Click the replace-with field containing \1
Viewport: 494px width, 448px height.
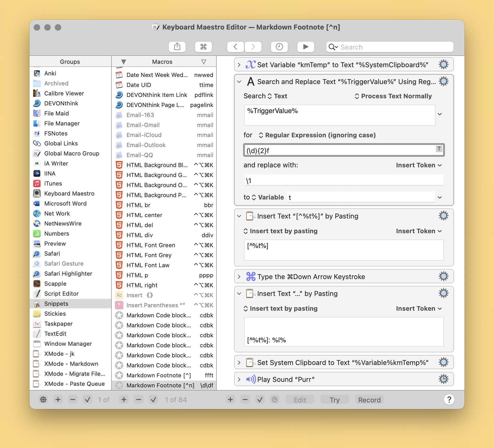point(344,181)
